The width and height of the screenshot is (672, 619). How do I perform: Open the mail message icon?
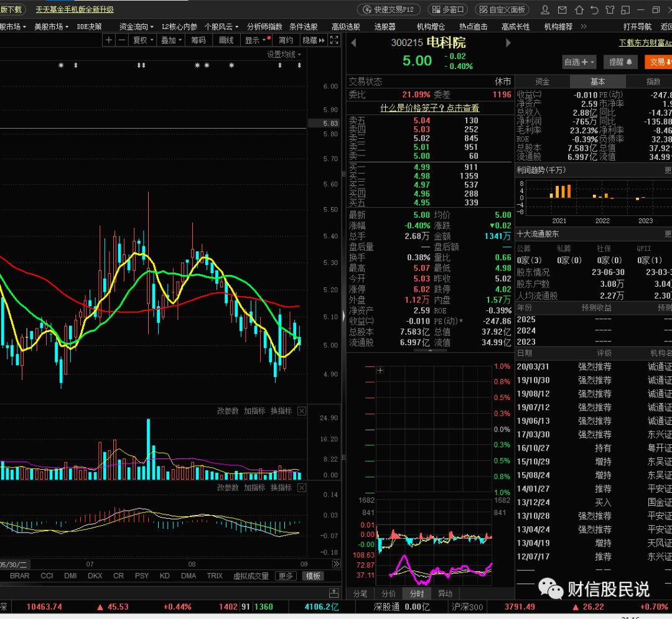pos(562,9)
